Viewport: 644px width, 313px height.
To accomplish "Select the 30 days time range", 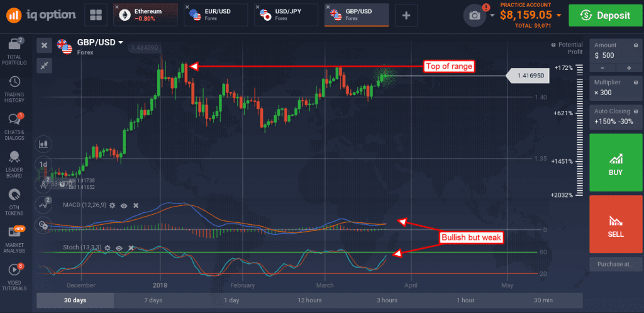I will click(x=75, y=300).
